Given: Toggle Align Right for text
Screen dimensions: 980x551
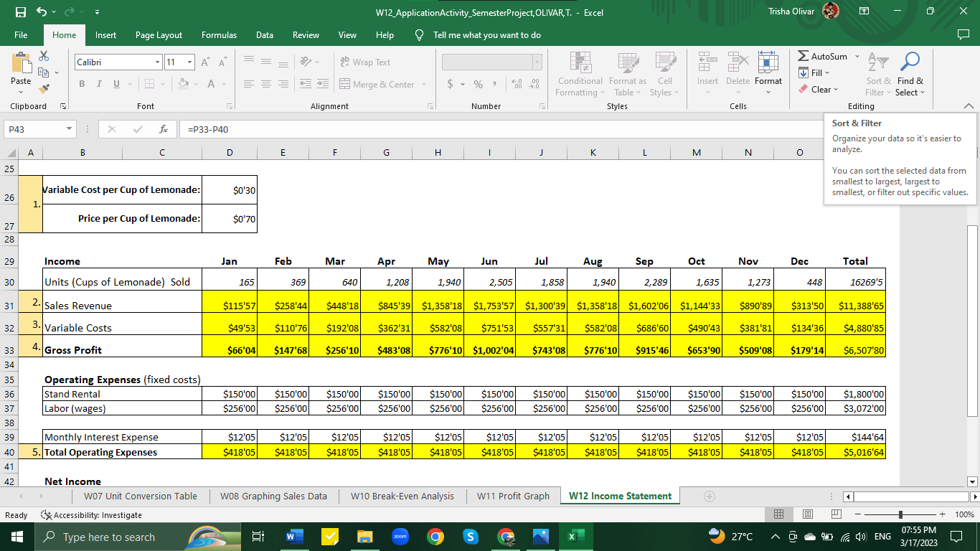Looking at the screenshot, I should pyautogui.click(x=284, y=84).
